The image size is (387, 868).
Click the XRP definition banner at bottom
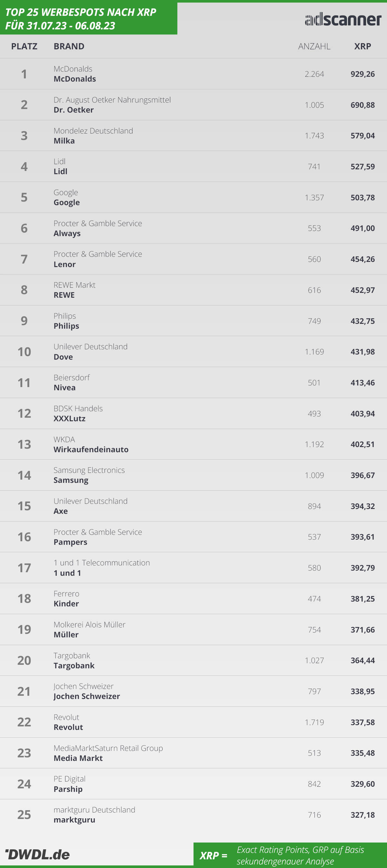click(290, 855)
